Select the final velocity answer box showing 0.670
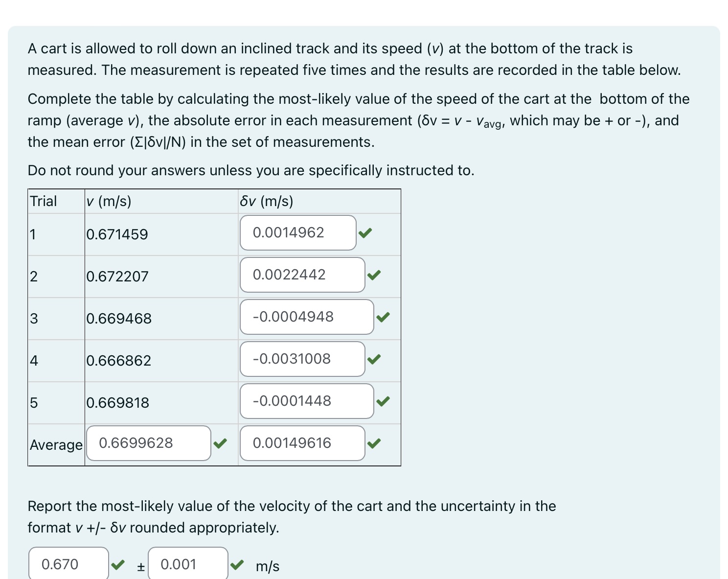Image resolution: width=728 pixels, height=579 pixels. click(68, 564)
